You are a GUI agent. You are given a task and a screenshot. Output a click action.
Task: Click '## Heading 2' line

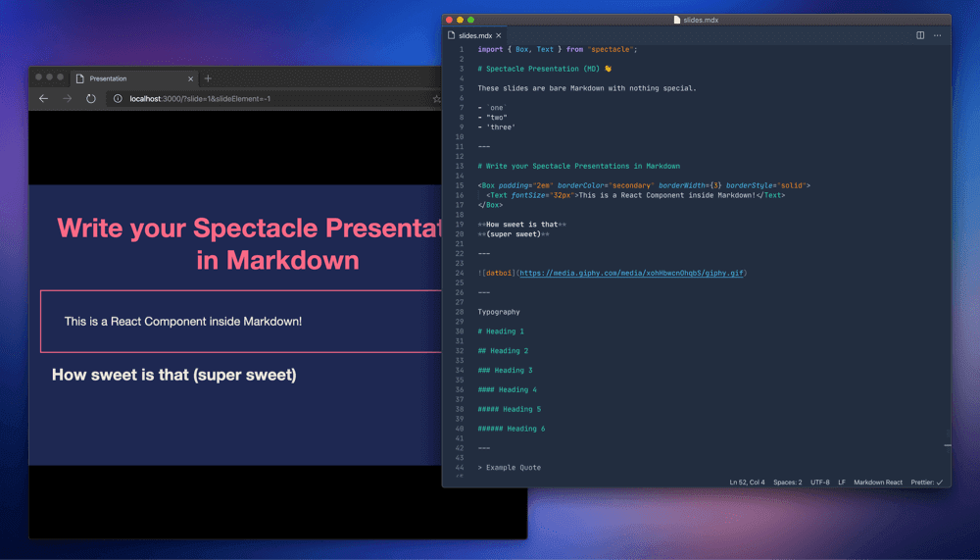[503, 350]
